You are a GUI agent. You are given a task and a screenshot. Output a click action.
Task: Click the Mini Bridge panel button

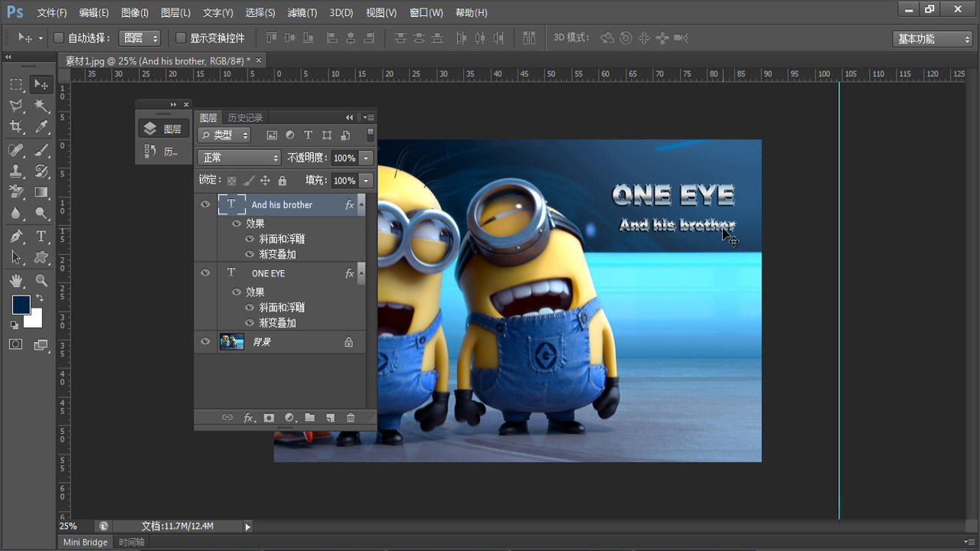(x=85, y=542)
